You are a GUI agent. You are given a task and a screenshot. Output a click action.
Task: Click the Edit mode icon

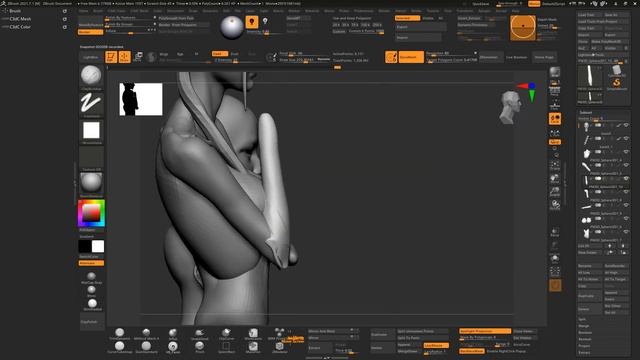coord(111,57)
